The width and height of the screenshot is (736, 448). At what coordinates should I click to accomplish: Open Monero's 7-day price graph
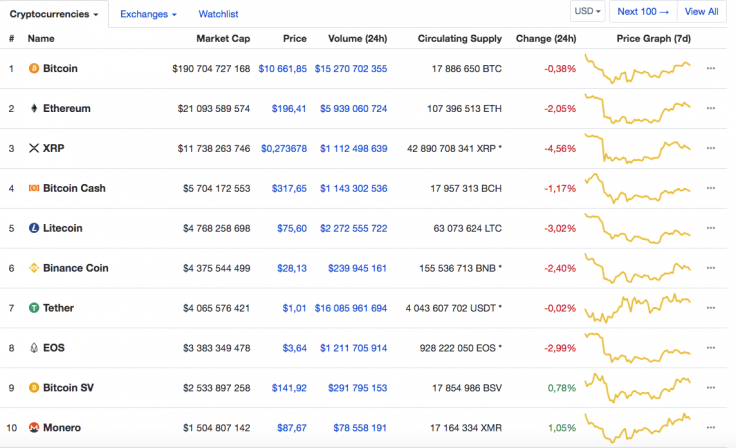coord(637,428)
